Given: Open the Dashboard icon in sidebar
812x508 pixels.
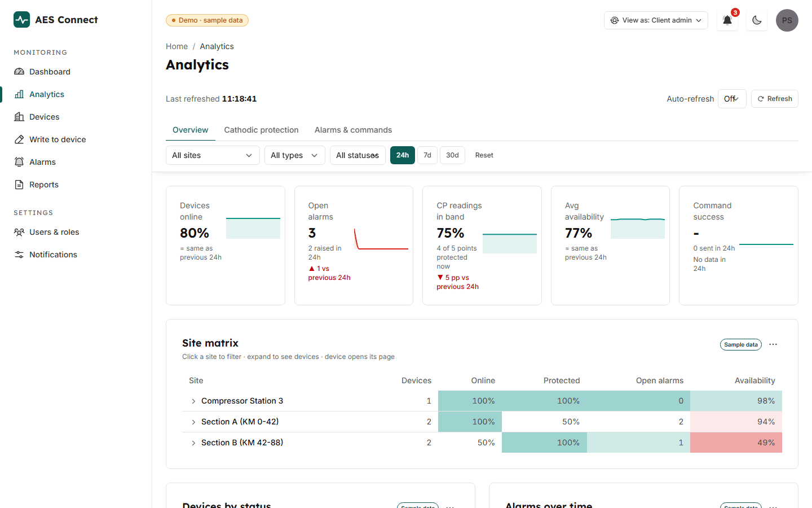Looking at the screenshot, I should coord(19,72).
